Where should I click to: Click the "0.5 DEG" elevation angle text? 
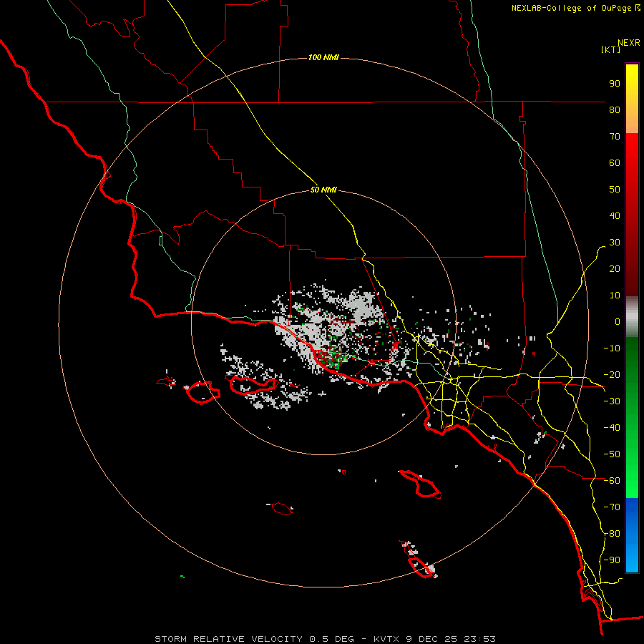331,639
